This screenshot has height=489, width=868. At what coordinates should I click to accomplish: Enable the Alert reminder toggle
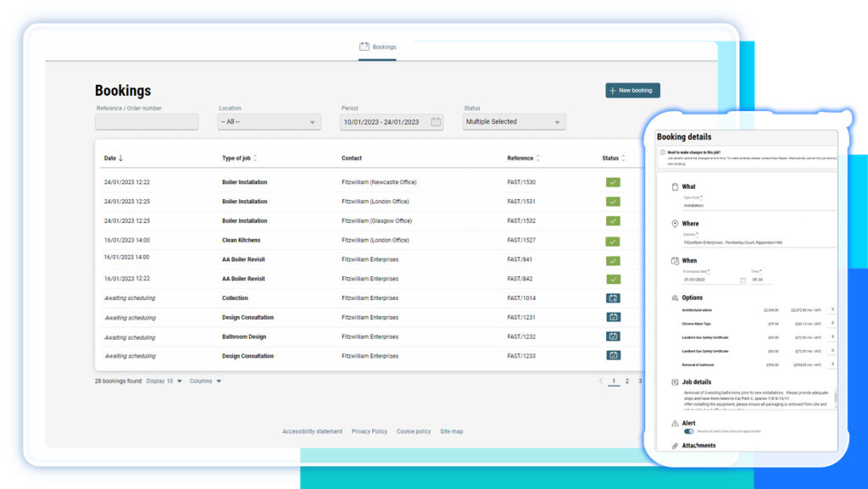tap(689, 431)
